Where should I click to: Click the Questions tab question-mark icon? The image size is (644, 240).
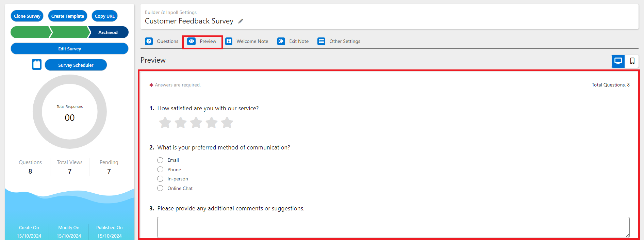pos(149,41)
